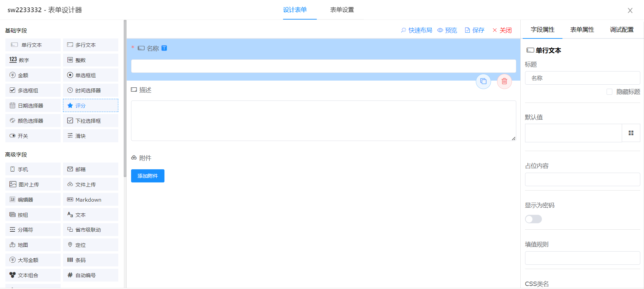Image resolution: width=644 pixels, height=289 pixels.
Task: Select the 手机 field component
Action: point(33,169)
